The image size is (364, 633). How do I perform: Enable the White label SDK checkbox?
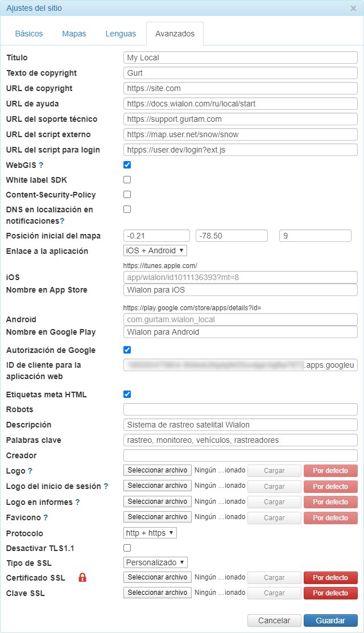127,180
